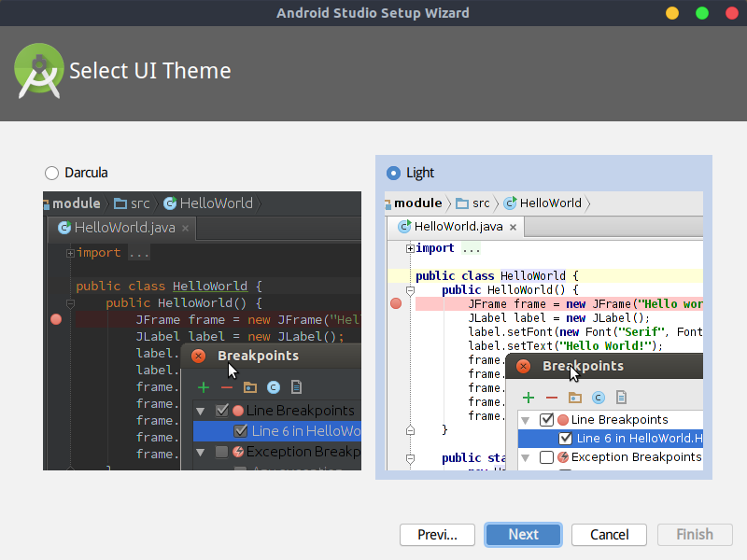The height and width of the screenshot is (560, 747).
Task: Click the red minus to remove a breakpoint
Action: tap(553, 397)
